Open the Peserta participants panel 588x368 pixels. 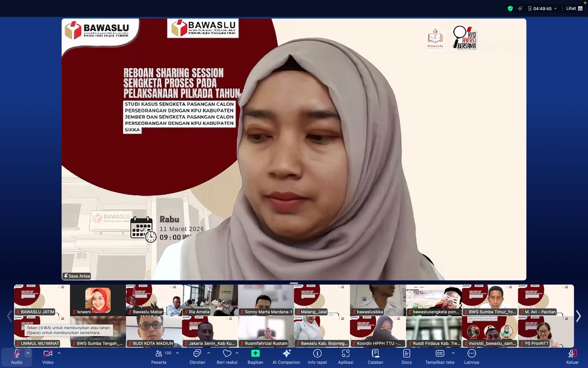point(159,357)
